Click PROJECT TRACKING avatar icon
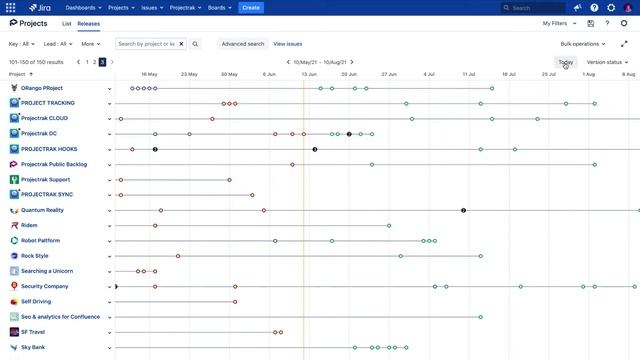The height and width of the screenshot is (360, 640). tap(14, 103)
